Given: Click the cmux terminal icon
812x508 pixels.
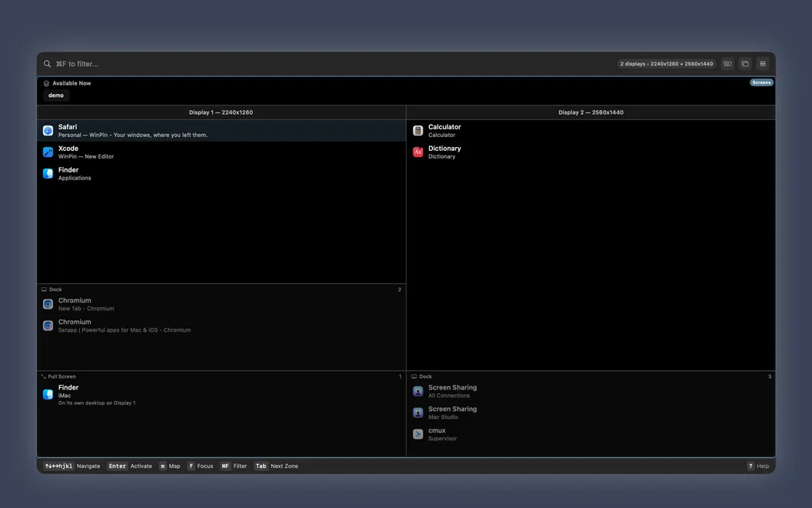Looking at the screenshot, I should (418, 434).
